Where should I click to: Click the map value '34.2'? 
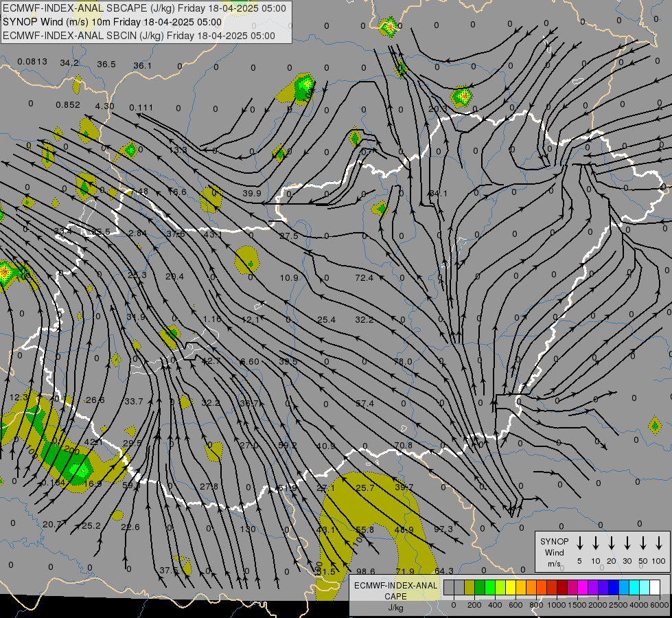[69, 63]
